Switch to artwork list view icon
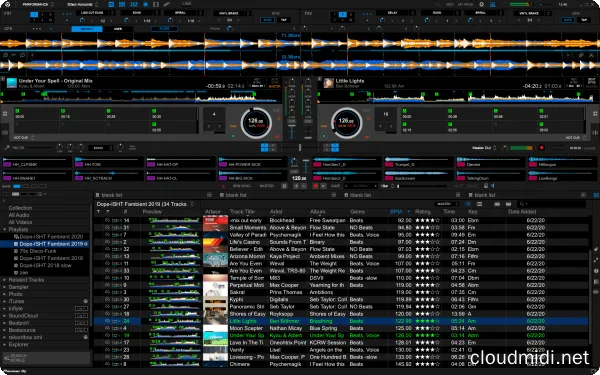This screenshot has height=375, width=600. tap(479, 204)
